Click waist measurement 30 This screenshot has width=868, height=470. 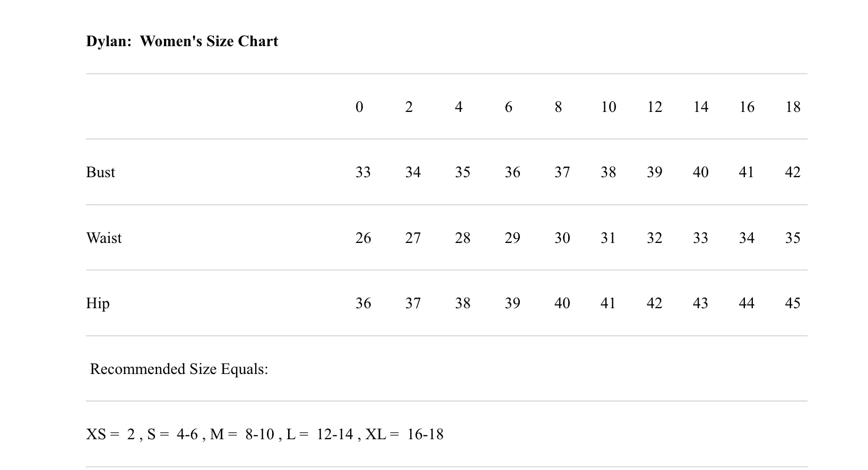pyautogui.click(x=562, y=238)
